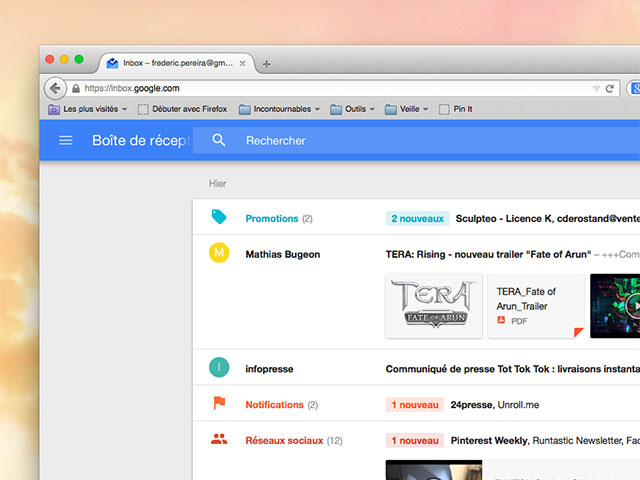This screenshot has width=640, height=480.
Task: Click the Réseaux sociaux people icon
Action: click(x=219, y=439)
